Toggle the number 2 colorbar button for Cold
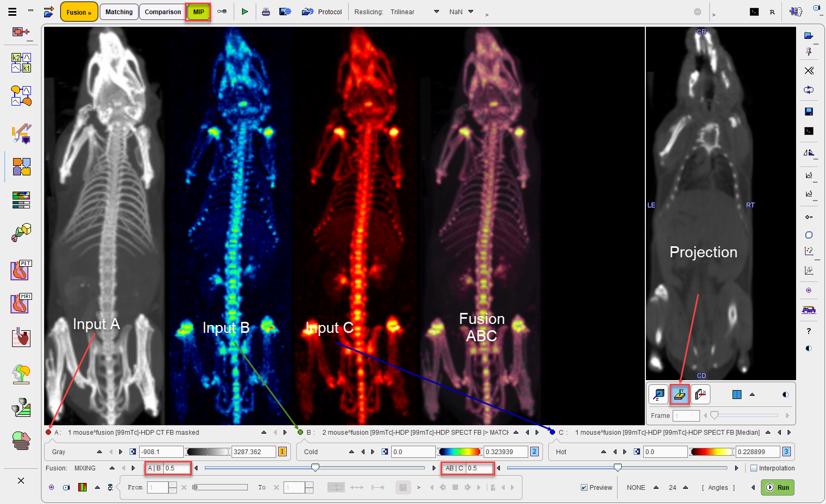826x504 pixels. coord(535,451)
